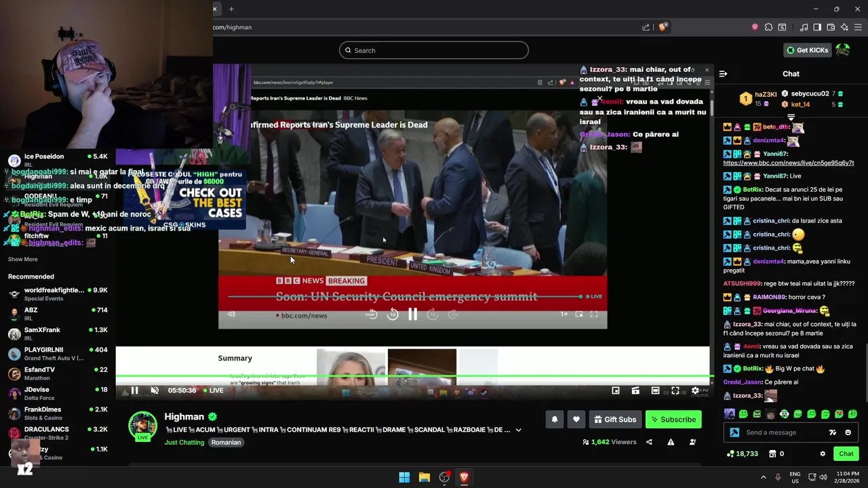Toggle theater mode on Kick player

click(x=655, y=390)
